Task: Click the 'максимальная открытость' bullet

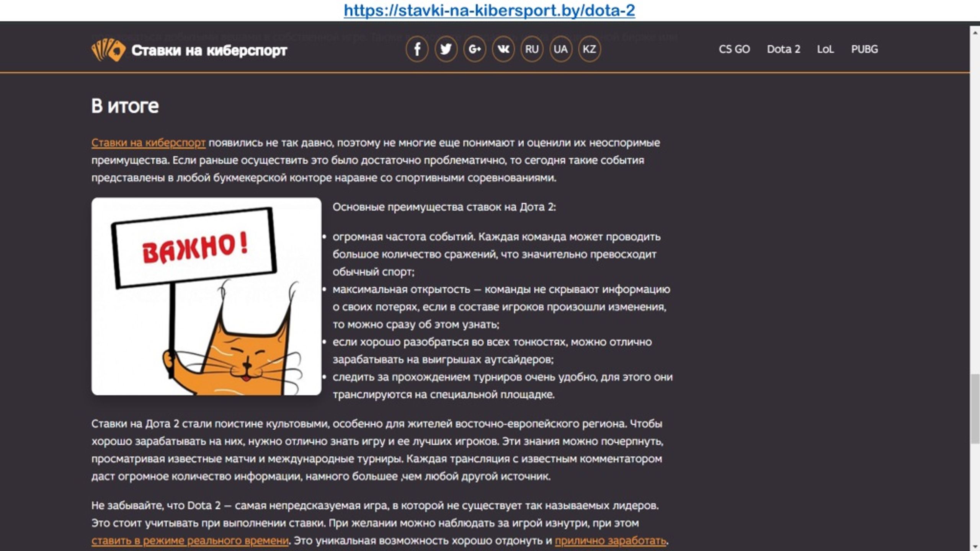Action: [501, 307]
